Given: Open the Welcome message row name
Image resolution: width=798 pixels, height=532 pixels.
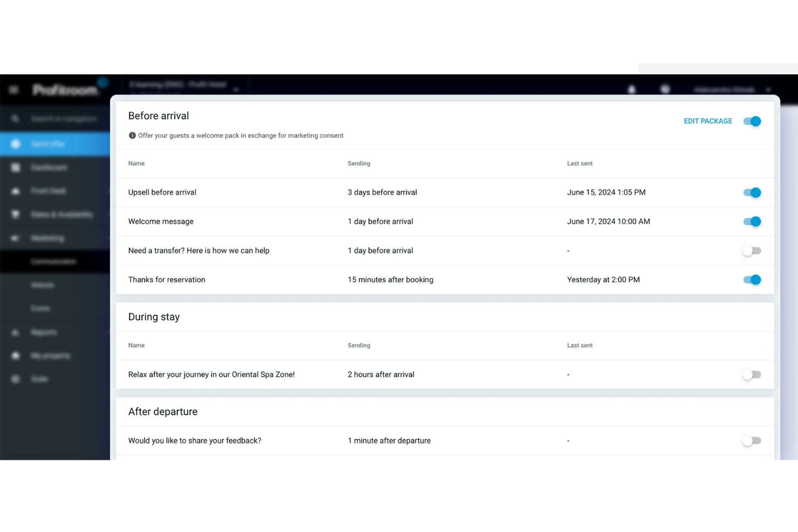Looking at the screenshot, I should pyautogui.click(x=161, y=222).
